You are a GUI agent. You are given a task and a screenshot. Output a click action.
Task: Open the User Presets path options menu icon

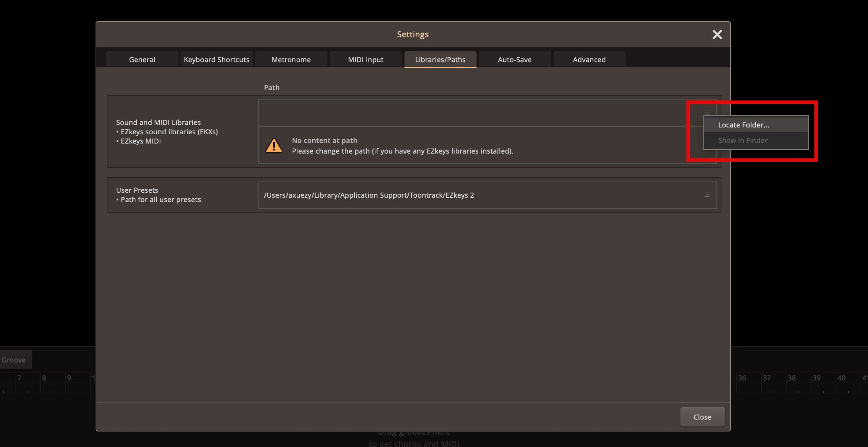coord(707,195)
